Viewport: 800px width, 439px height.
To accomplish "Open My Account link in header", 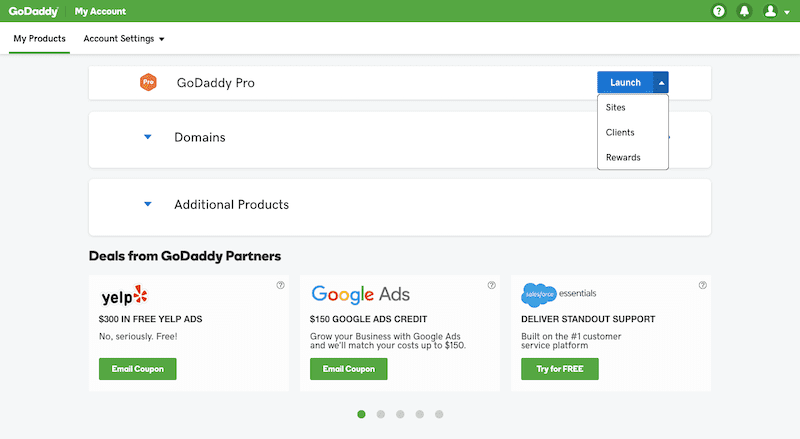I will (x=100, y=11).
